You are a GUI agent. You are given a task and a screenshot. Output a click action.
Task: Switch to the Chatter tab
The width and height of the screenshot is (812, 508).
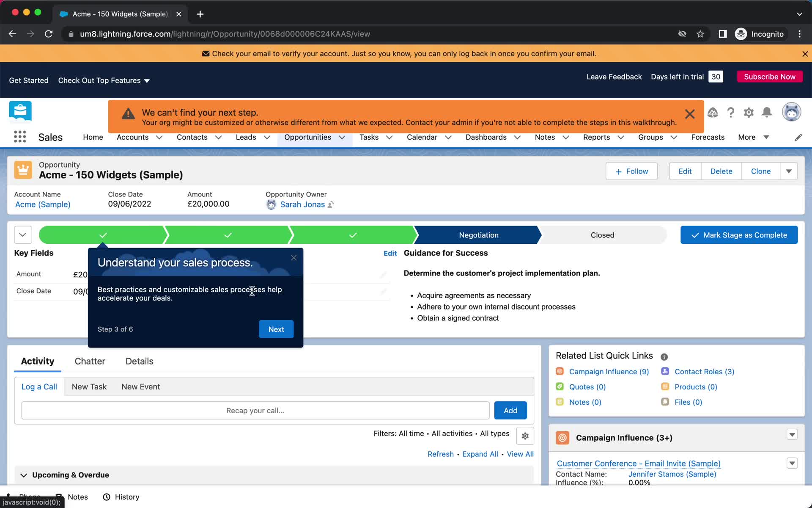coord(90,361)
